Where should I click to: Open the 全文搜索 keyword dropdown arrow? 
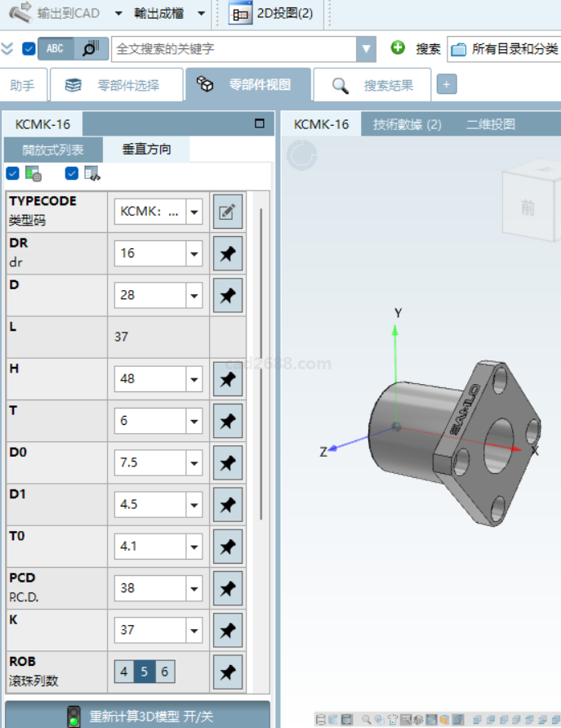(x=366, y=49)
